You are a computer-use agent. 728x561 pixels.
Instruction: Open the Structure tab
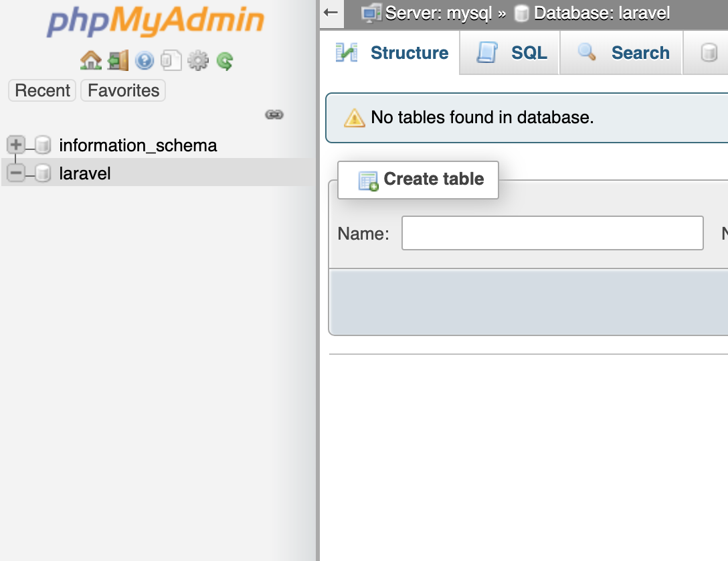pos(392,53)
